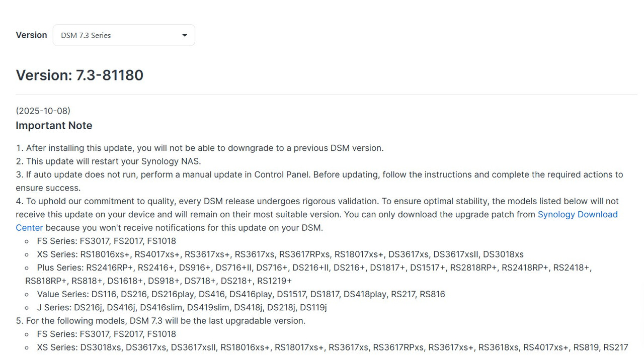Click the Version: 7.3-81180 heading

(x=79, y=75)
